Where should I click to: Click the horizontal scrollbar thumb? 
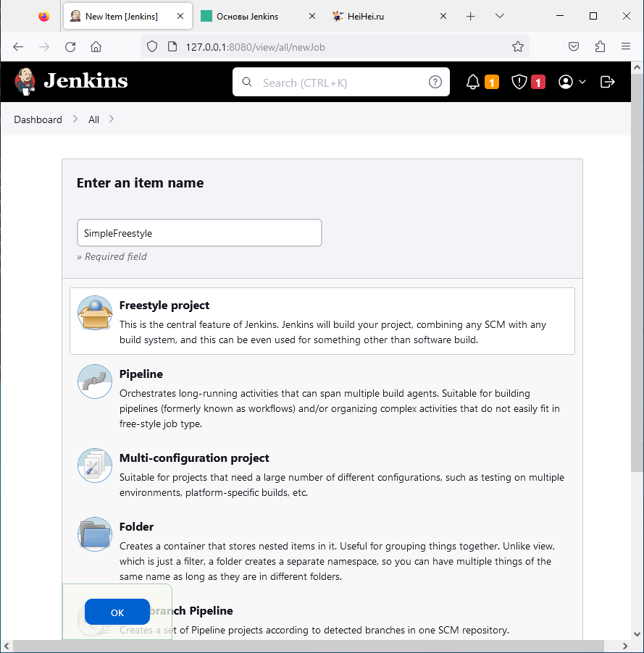pyautogui.click(x=309, y=646)
